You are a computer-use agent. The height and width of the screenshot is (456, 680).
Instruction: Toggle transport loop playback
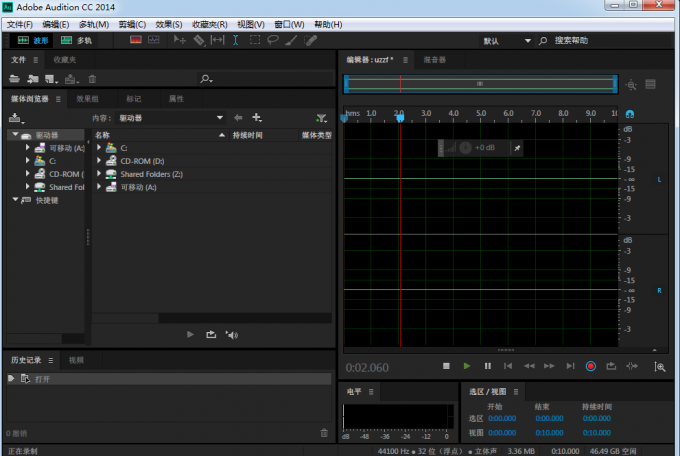pos(611,366)
